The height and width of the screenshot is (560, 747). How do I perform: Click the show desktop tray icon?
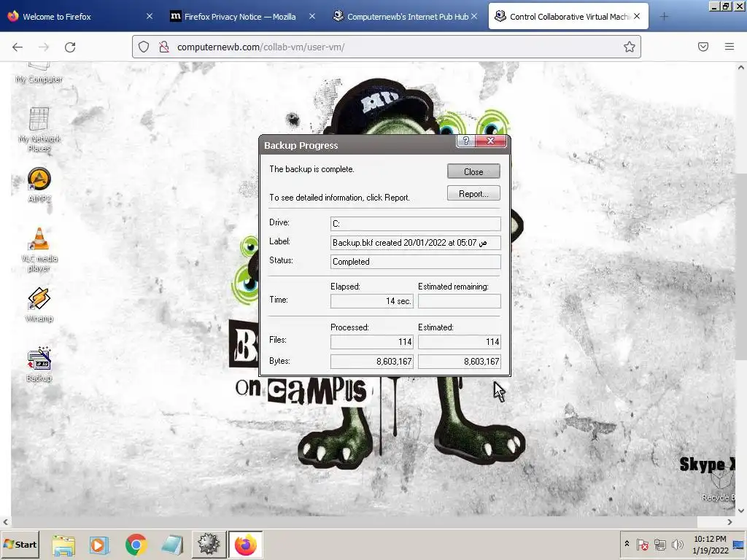point(738,544)
